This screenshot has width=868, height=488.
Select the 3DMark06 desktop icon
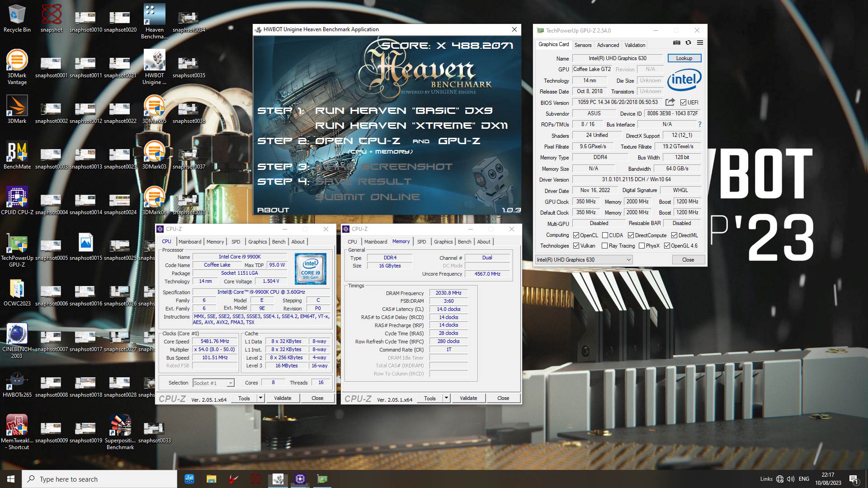point(155,201)
